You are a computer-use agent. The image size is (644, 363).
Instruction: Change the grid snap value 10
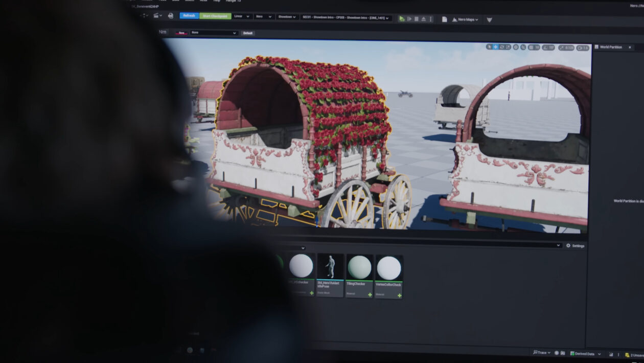(x=537, y=48)
